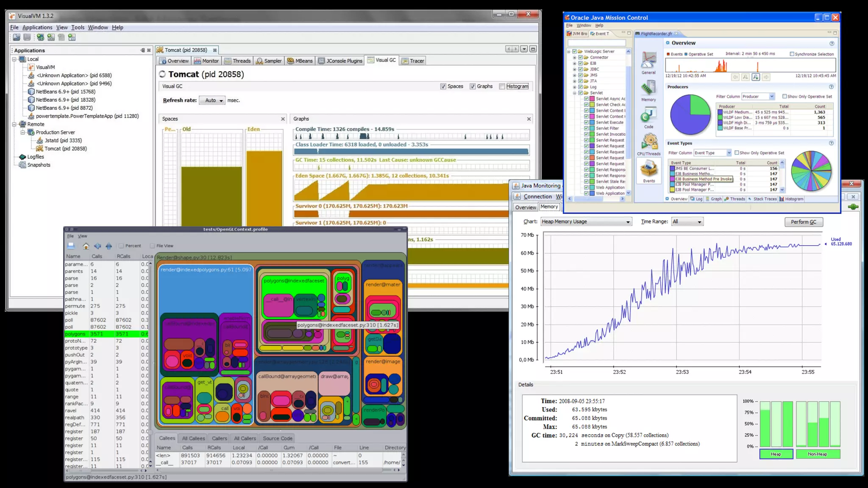Click the event tree filter text field

597,43
